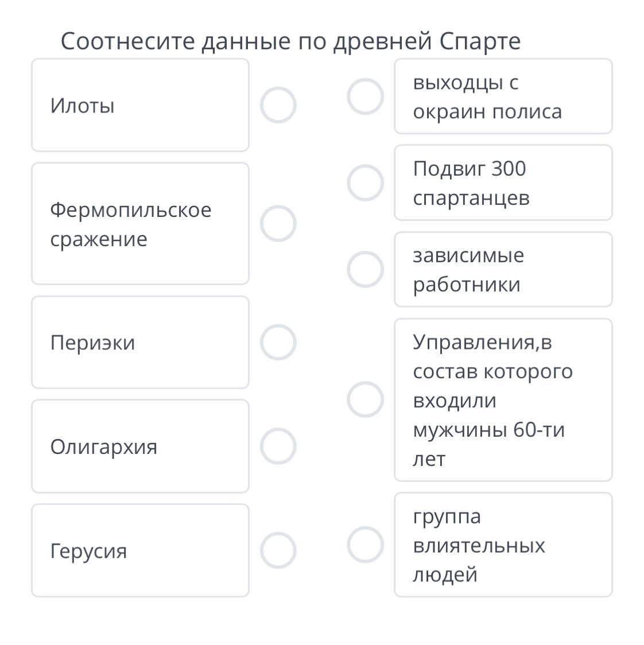This screenshot has height=645, width=644.
Task: Select the radio circle next to Илоты
Action: coord(278,105)
